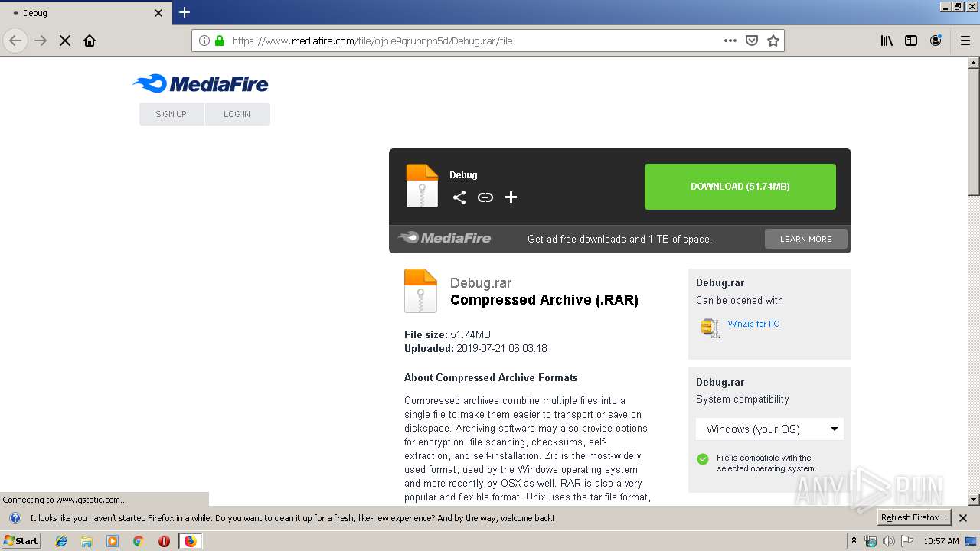This screenshot has height=551, width=980.
Task: Save page to Pocket
Action: (752, 41)
